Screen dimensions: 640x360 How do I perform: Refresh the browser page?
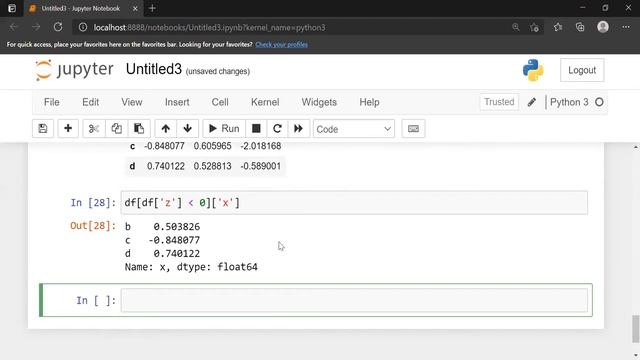pyautogui.click(x=58, y=27)
